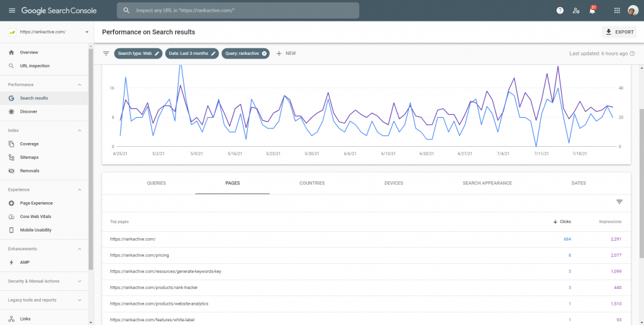Click the Page Experience plus-circle icon

(11, 203)
